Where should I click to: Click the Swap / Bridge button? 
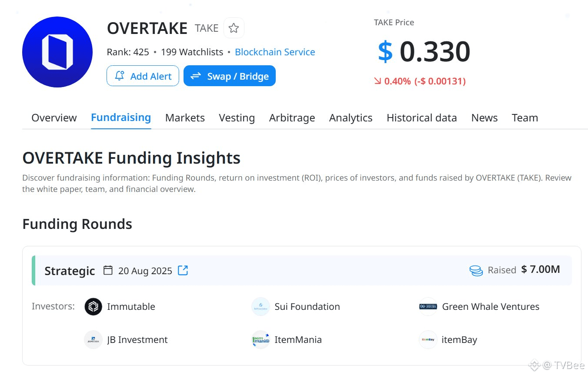click(229, 76)
